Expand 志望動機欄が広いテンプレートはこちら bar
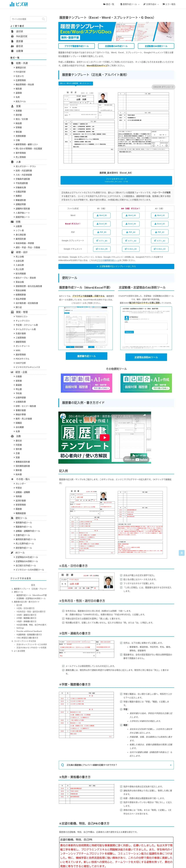The image size is (186, 868). [116, 266]
